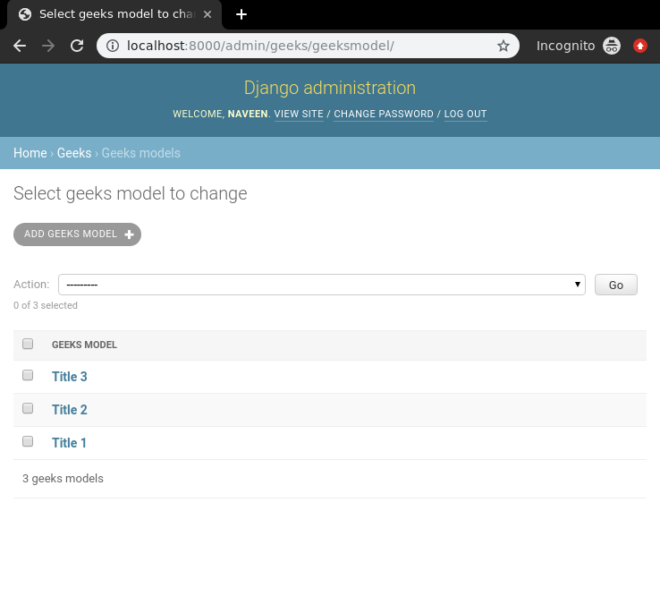Open the Action dropdown menu

322,285
